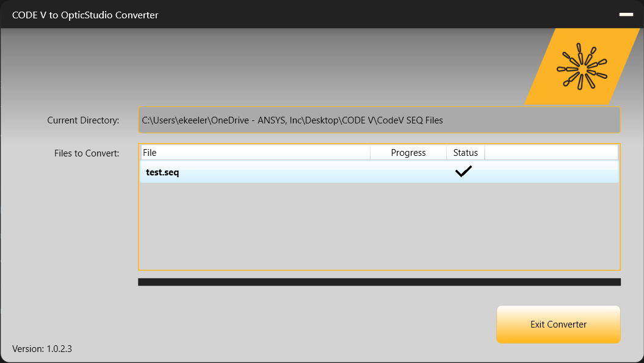Click the Current Directory path field
Image resolution: width=644 pixels, height=363 pixels.
[x=378, y=120]
